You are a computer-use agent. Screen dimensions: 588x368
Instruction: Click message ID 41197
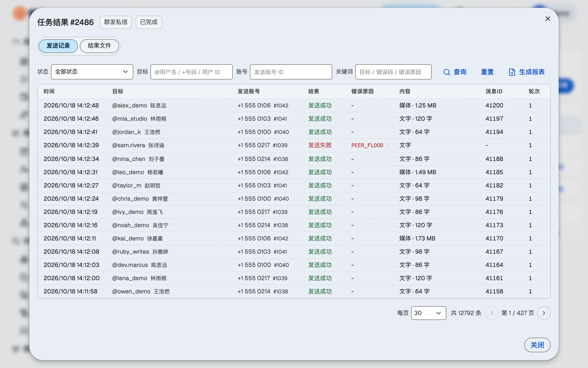point(494,119)
